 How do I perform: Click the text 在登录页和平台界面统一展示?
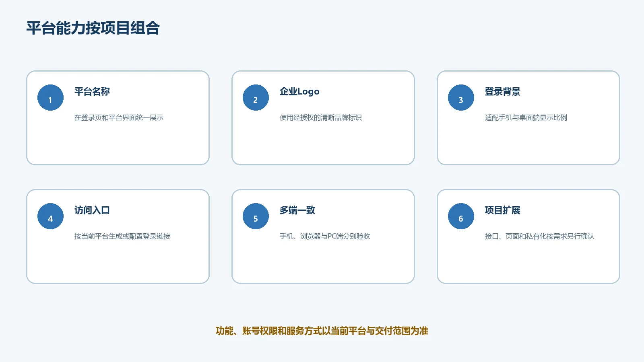point(119,117)
